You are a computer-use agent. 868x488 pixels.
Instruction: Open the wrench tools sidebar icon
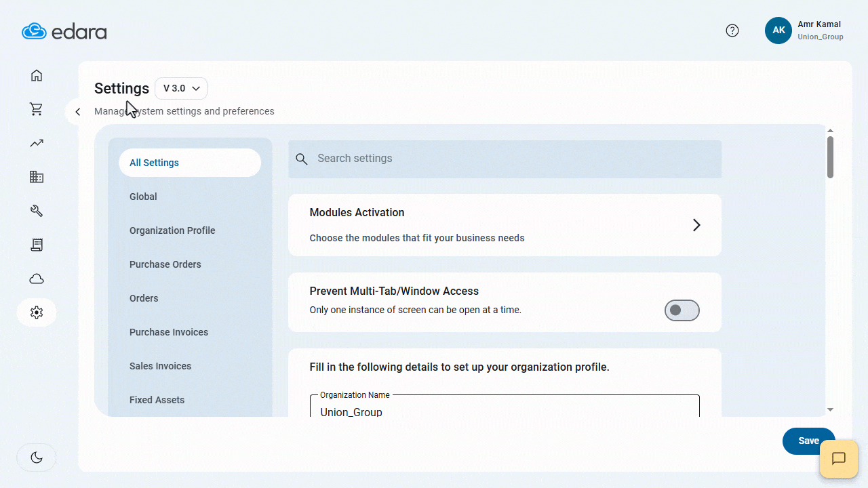37,211
